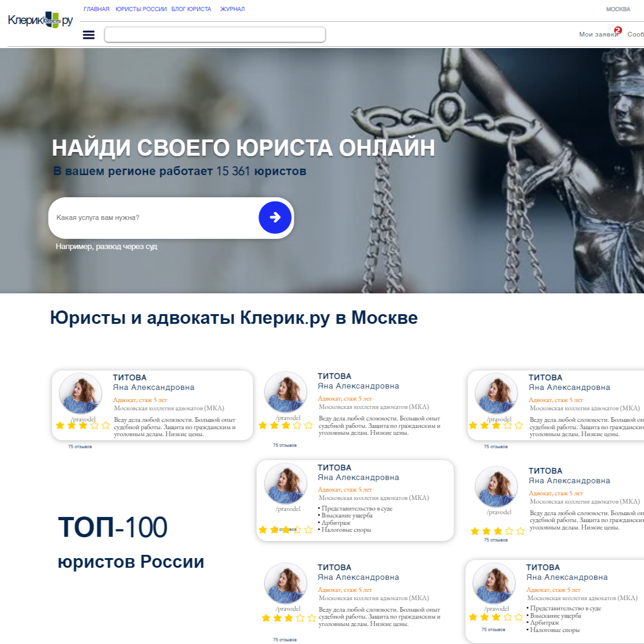Open Мои заявки link

coord(599,34)
